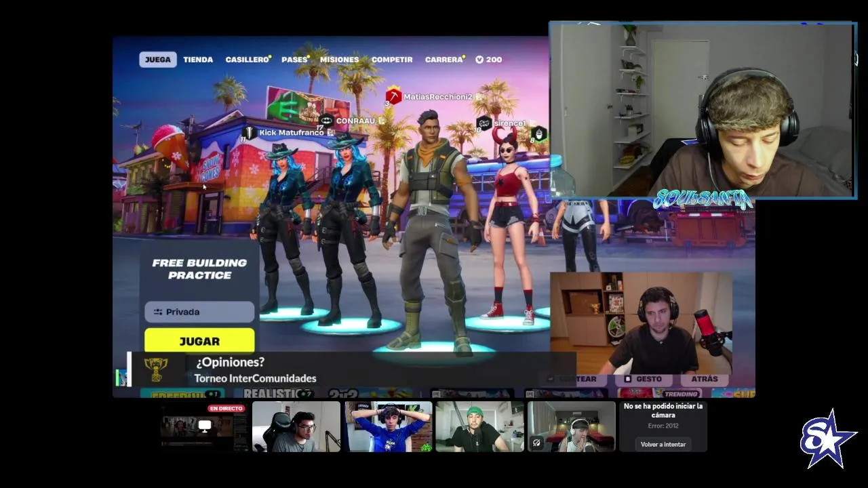Click the green hexagon banner icon

(x=538, y=134)
